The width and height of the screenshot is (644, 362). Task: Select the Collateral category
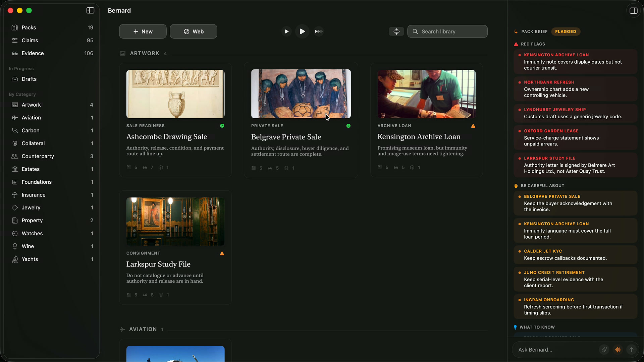pyautogui.click(x=52, y=143)
